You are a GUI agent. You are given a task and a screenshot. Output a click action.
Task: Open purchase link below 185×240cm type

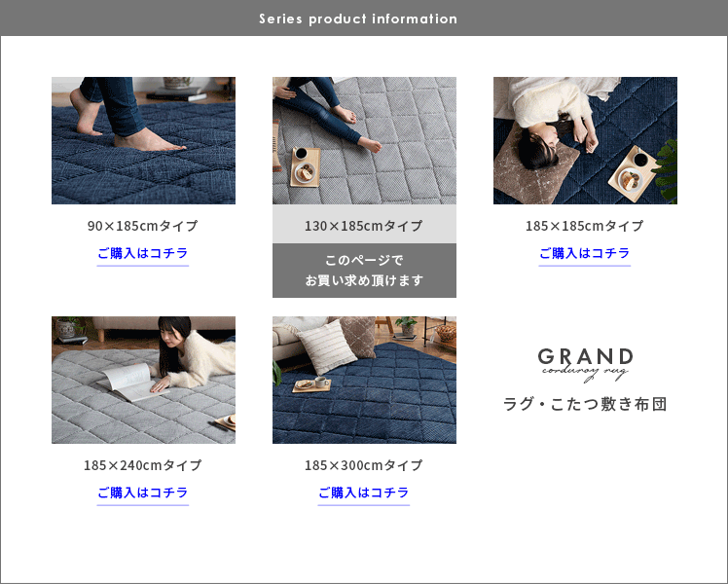pyautogui.click(x=143, y=493)
